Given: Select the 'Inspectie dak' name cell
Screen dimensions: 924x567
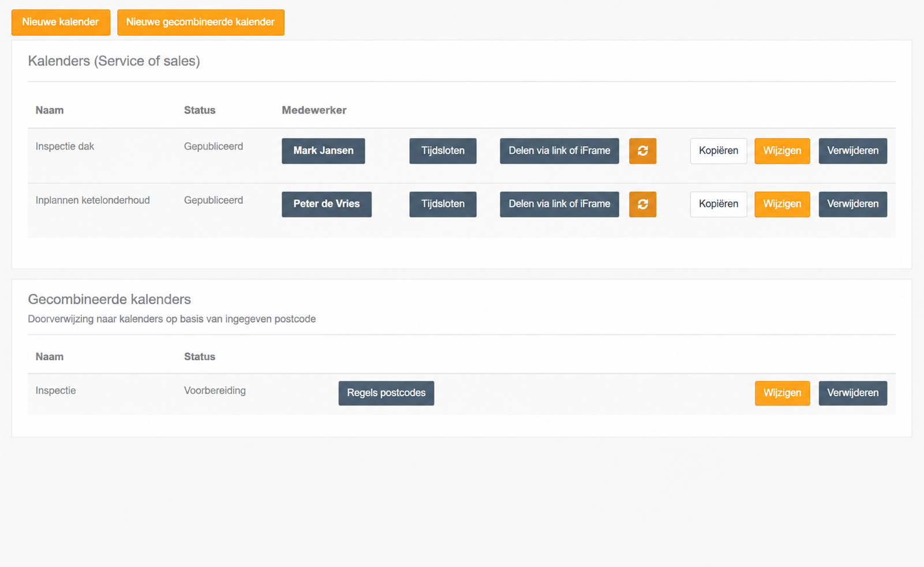Looking at the screenshot, I should 65,147.
